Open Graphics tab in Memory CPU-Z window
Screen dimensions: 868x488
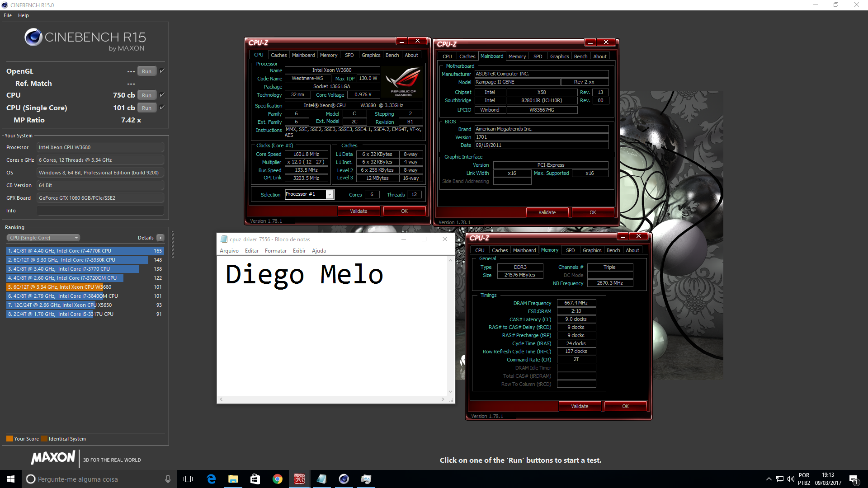tap(592, 250)
